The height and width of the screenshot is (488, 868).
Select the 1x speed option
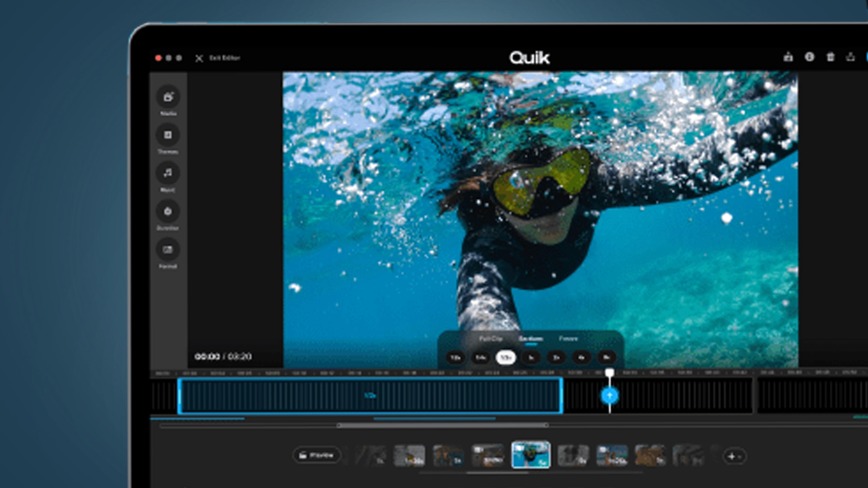point(531,358)
